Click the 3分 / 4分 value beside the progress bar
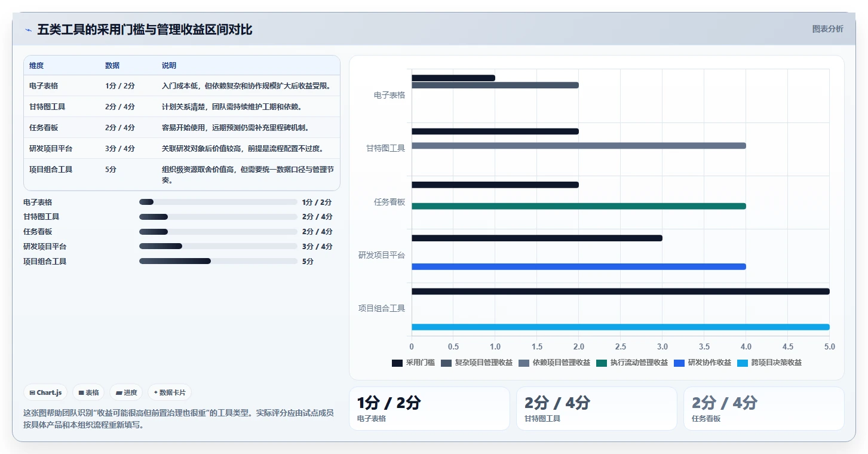The width and height of the screenshot is (868, 454). pyautogui.click(x=317, y=247)
